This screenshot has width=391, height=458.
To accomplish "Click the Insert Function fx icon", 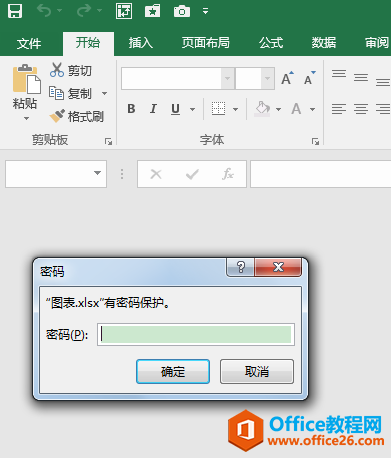I will click(228, 174).
